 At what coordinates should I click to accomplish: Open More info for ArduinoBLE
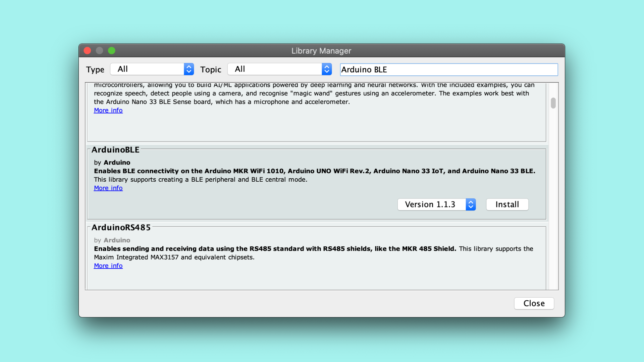[108, 188]
